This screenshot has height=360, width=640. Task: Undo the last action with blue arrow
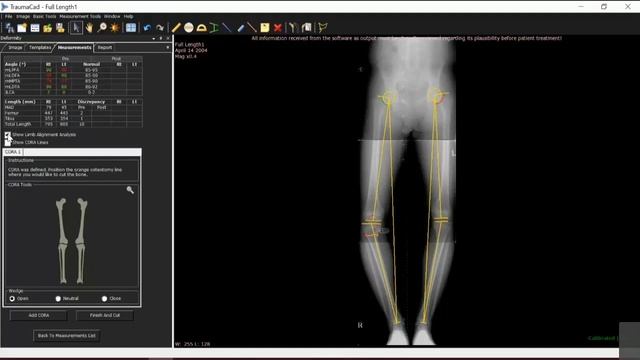[x=147, y=27]
